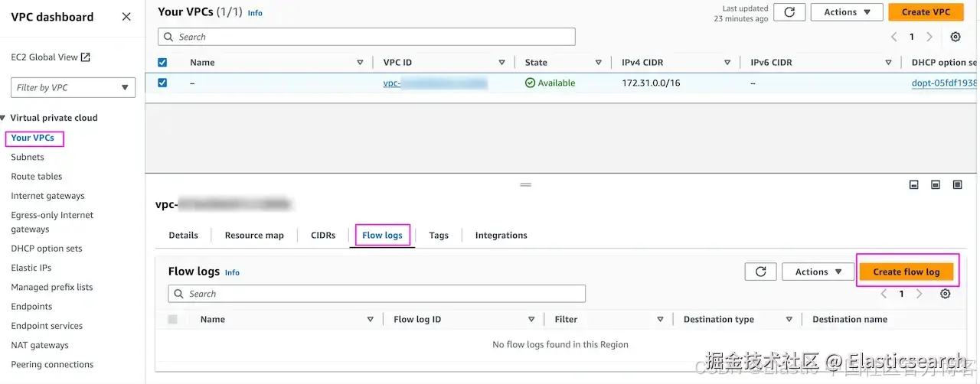This screenshot has height=384, width=980.
Task: Click the Create VPC button
Action: pos(926,12)
